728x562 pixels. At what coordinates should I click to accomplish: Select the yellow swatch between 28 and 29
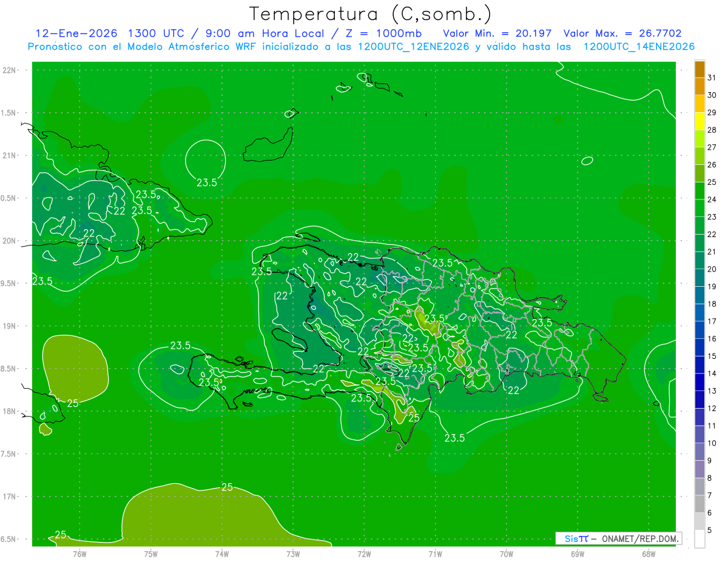[x=699, y=122]
